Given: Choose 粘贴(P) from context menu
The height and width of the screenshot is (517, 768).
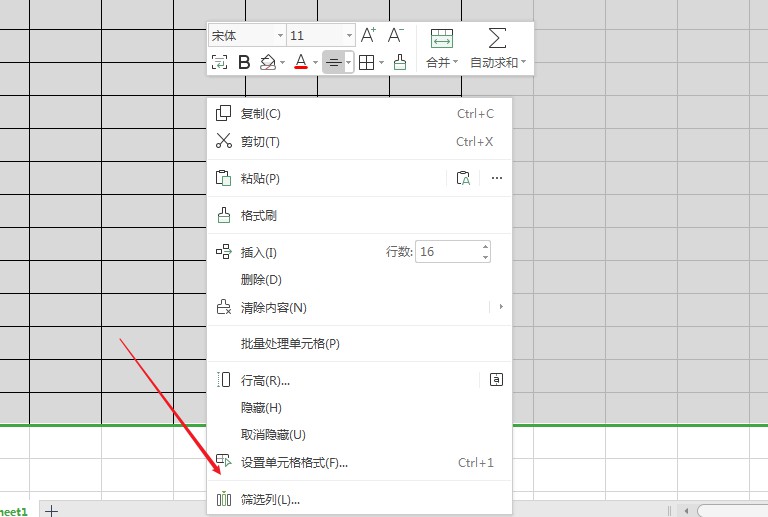Looking at the screenshot, I should [x=327, y=178].
